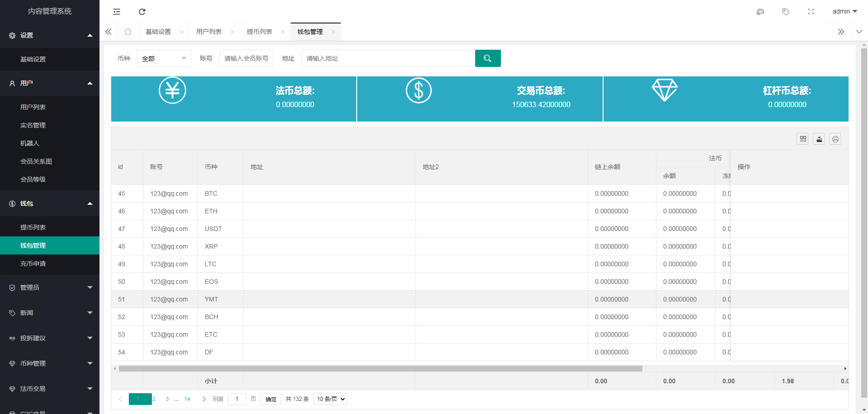This screenshot has height=414, width=868.
Task: Select the BTC row with id 45
Action: pos(480,193)
